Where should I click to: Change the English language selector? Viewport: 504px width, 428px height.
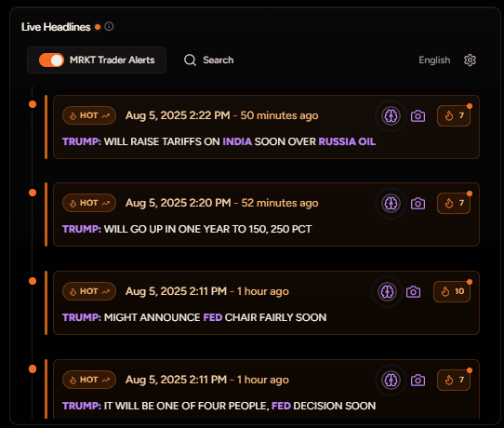[434, 60]
